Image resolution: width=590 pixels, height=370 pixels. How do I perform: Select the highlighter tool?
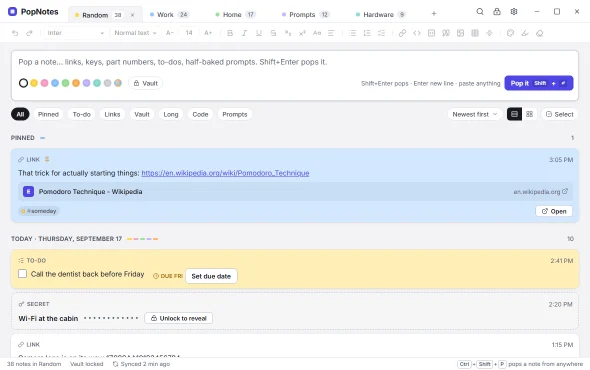pos(525,33)
